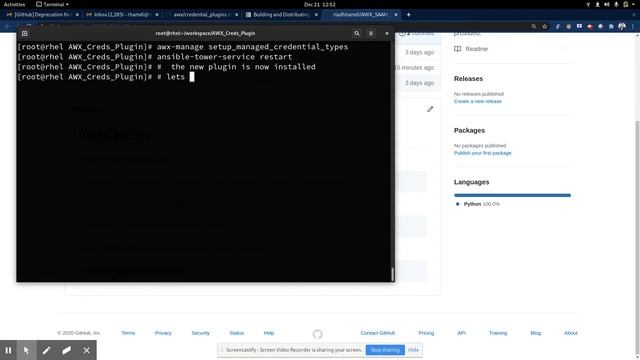
Task: Open the Status footer link
Action: pos(237,333)
